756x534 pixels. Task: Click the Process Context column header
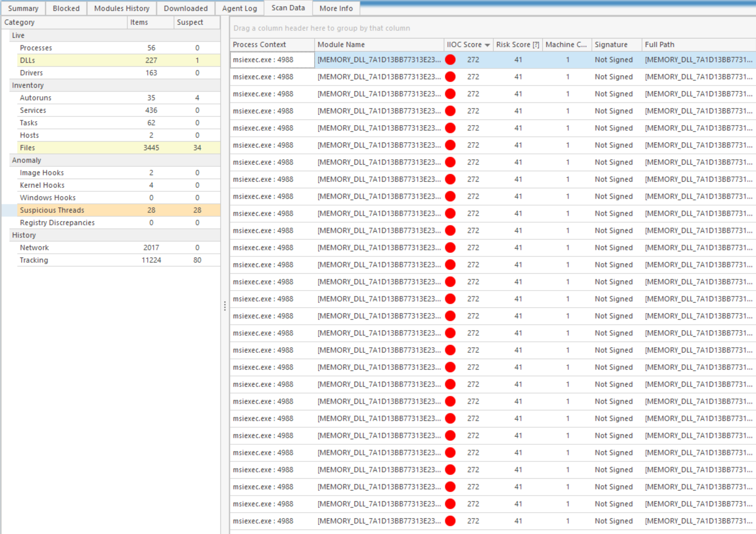[x=259, y=45]
